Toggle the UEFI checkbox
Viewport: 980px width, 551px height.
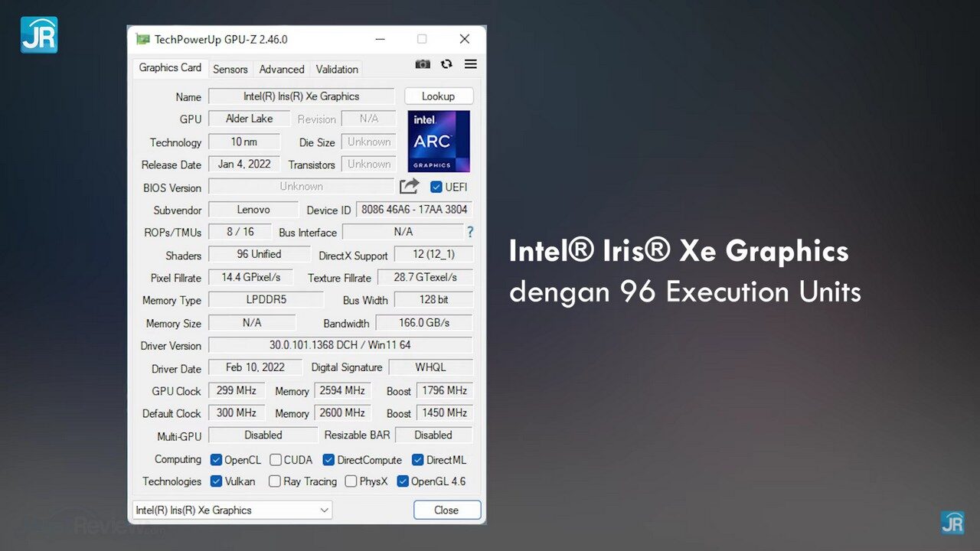pyautogui.click(x=436, y=187)
